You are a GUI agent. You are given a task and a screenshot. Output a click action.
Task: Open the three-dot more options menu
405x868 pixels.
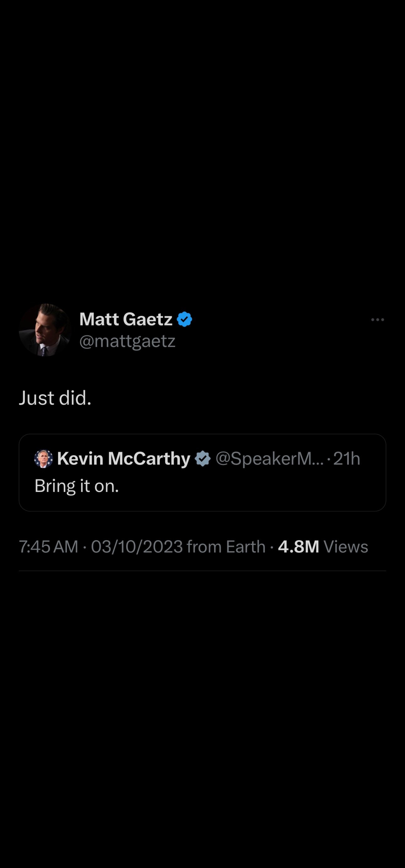tap(377, 319)
